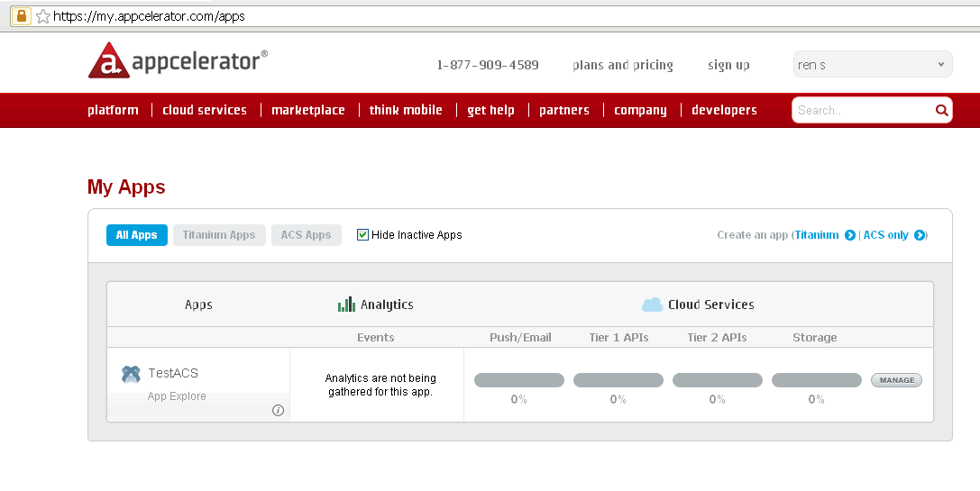Viewport: 980px width, 491px height.
Task: Click the App Explore label
Action: [x=177, y=396]
